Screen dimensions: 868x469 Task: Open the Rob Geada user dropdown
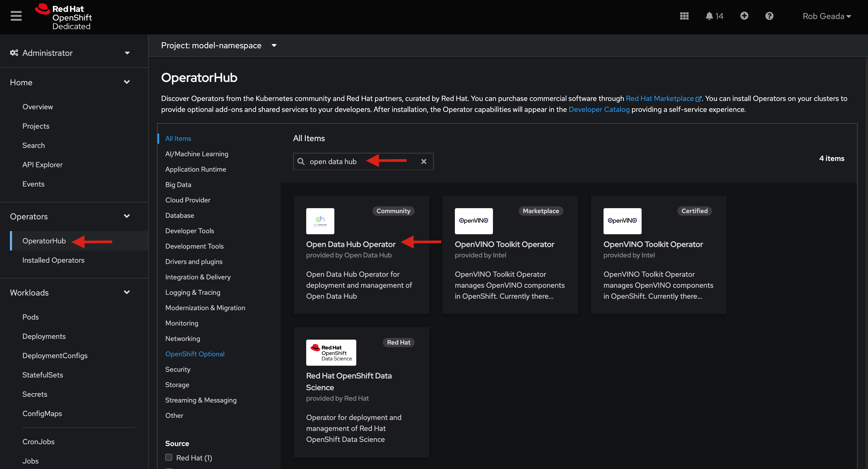coord(827,16)
